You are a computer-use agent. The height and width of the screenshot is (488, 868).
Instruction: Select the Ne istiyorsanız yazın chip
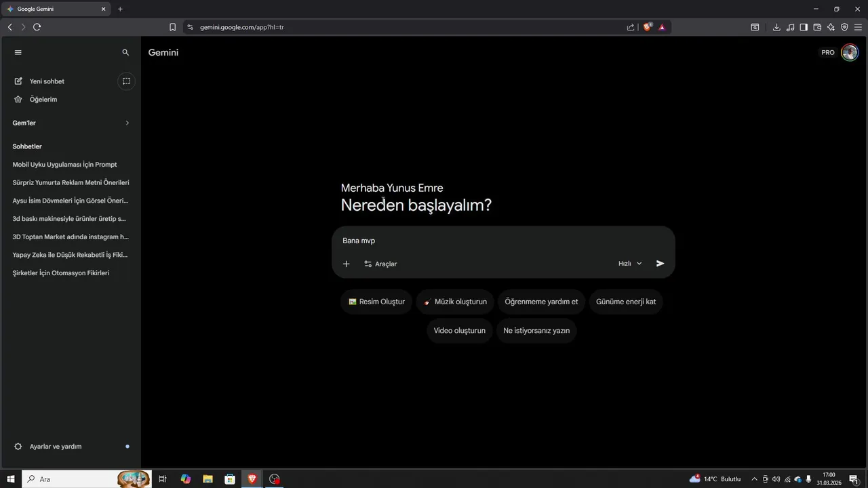point(536,331)
